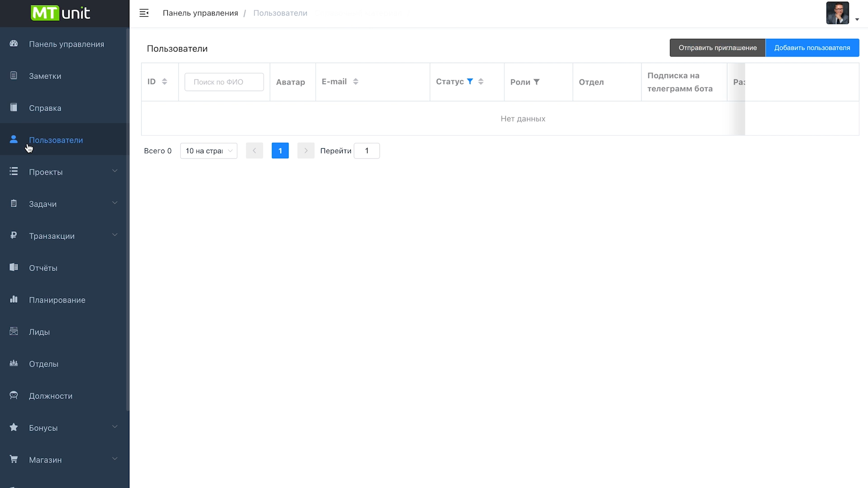Sort the table by ID column arrows

165,81
